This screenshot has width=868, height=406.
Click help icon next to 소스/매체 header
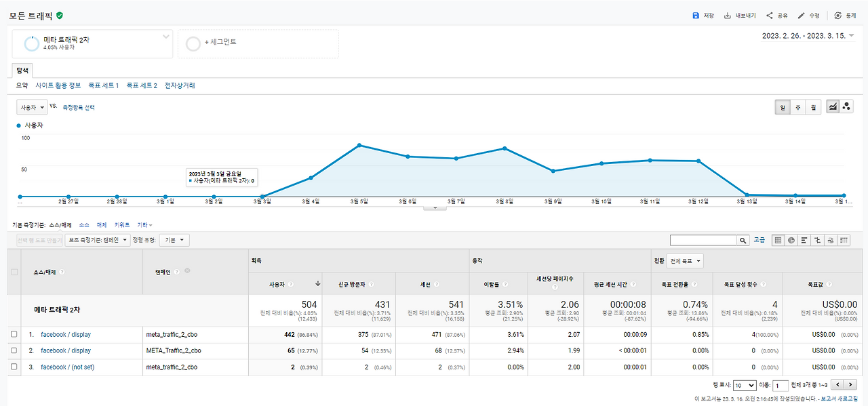click(x=62, y=272)
